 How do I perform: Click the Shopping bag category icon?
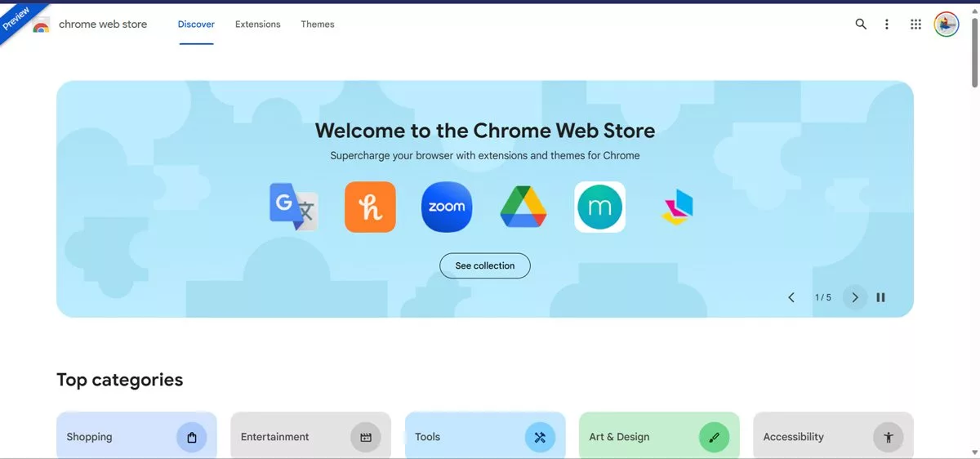pyautogui.click(x=192, y=438)
